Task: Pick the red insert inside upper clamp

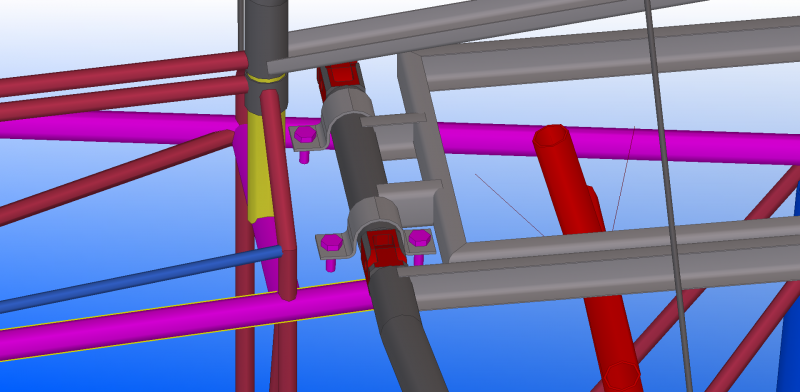Action: click(x=341, y=77)
